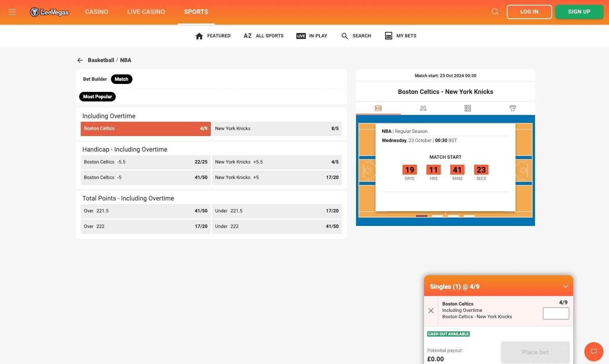Click the Including Overtime market heading
609x364 pixels.
tap(109, 116)
